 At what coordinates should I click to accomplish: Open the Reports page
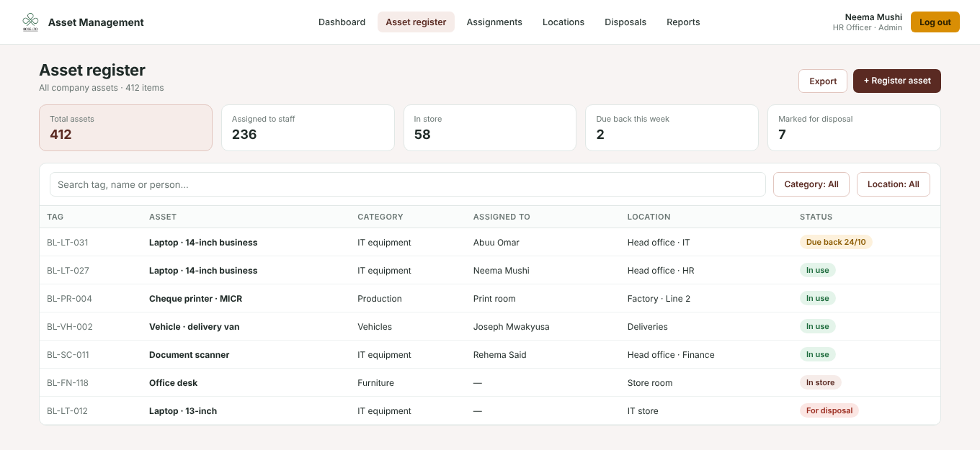point(683,22)
